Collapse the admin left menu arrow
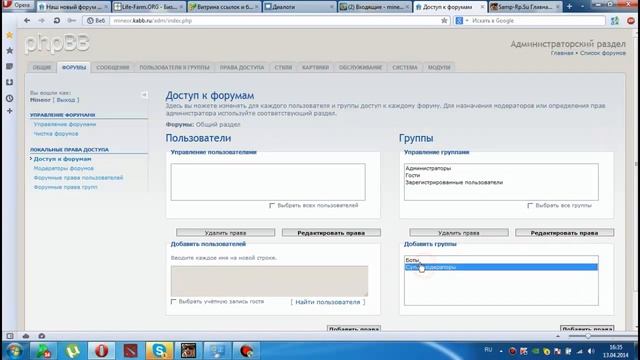The image size is (640, 360). coord(144,95)
